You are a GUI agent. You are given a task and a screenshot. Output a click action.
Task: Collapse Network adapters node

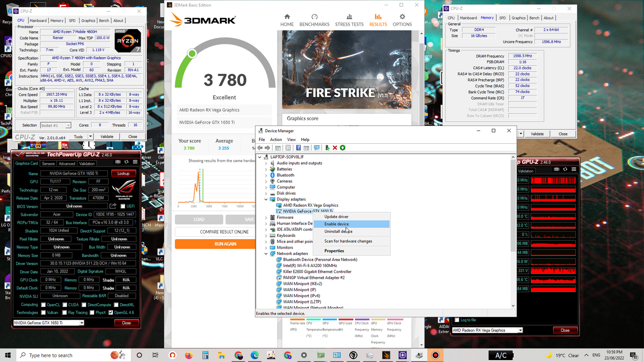(x=266, y=254)
